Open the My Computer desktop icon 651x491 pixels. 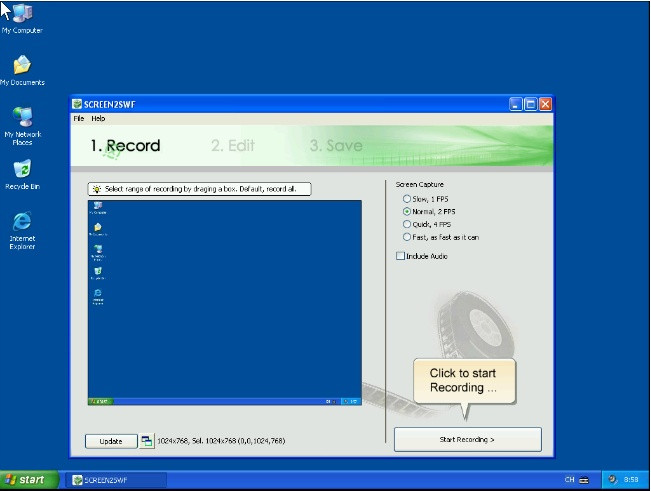point(22,19)
